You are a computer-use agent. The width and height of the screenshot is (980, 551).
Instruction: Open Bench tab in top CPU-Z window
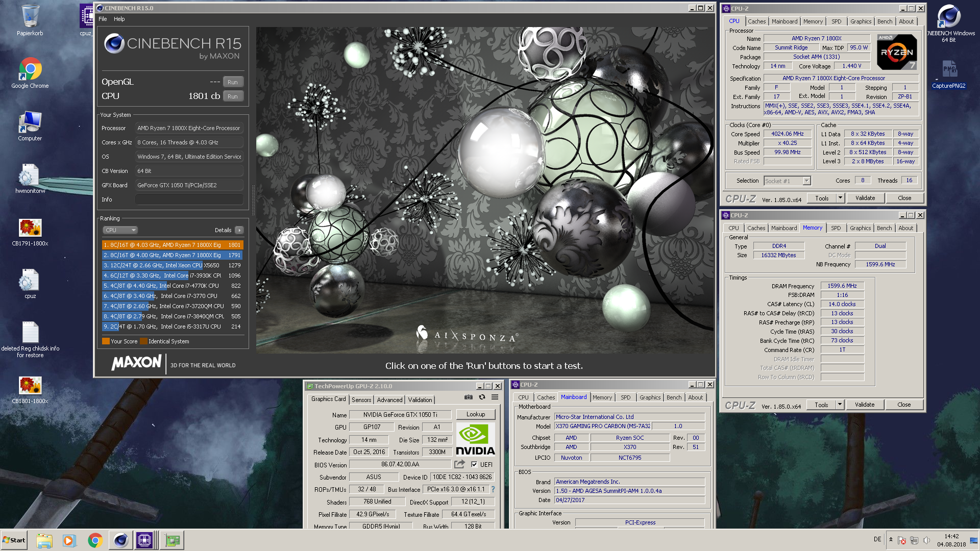[x=885, y=21]
